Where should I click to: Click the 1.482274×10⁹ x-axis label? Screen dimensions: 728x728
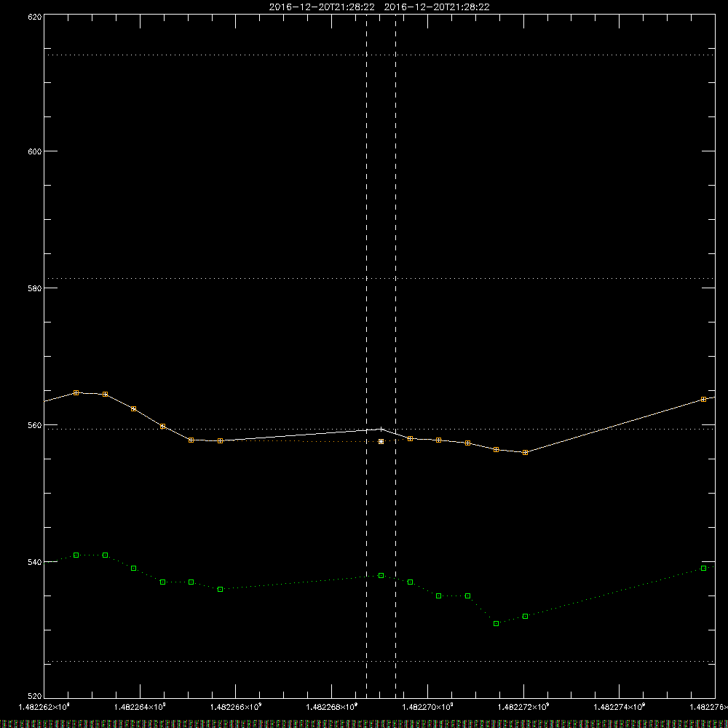click(x=620, y=707)
